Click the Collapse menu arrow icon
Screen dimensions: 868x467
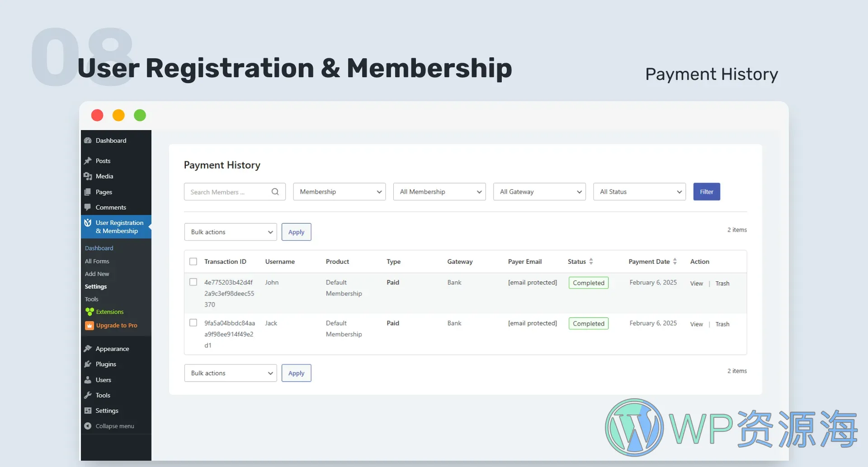(88, 426)
